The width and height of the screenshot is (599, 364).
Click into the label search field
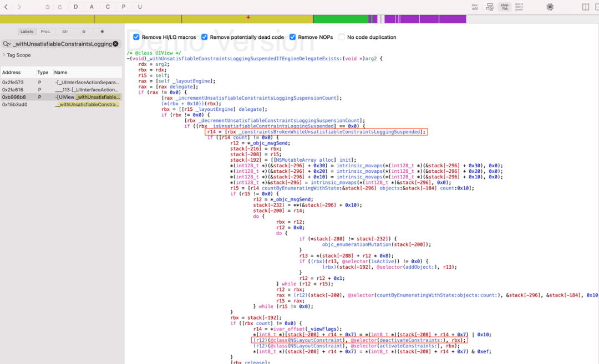point(62,44)
